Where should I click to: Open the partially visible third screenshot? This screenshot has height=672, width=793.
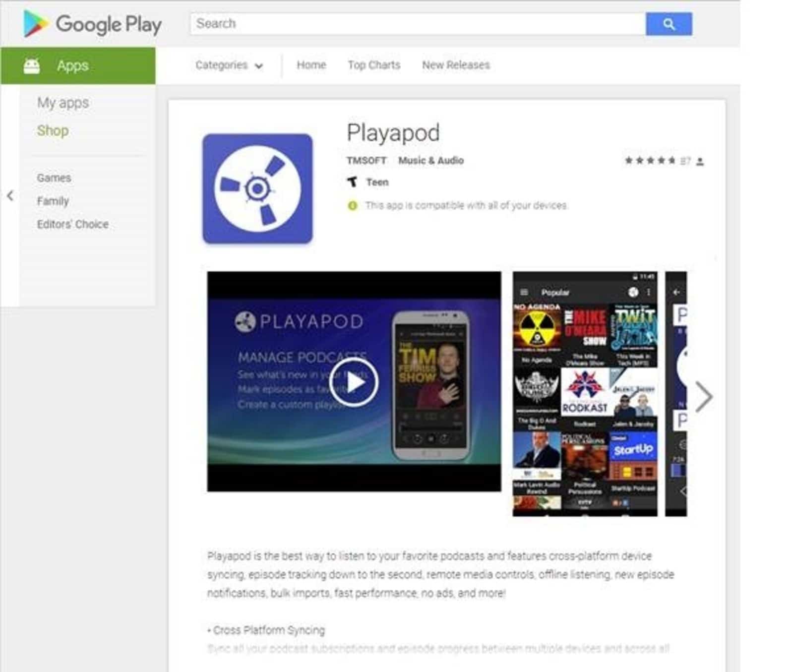coord(676,394)
